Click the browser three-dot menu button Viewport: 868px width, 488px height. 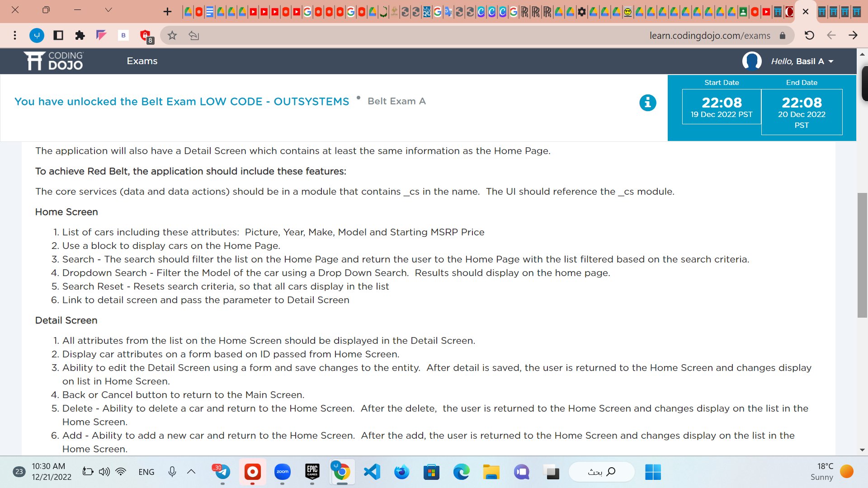tap(15, 35)
